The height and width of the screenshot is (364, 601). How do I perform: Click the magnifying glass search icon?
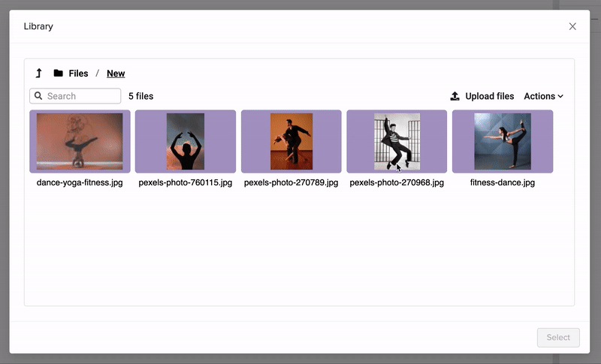click(38, 96)
